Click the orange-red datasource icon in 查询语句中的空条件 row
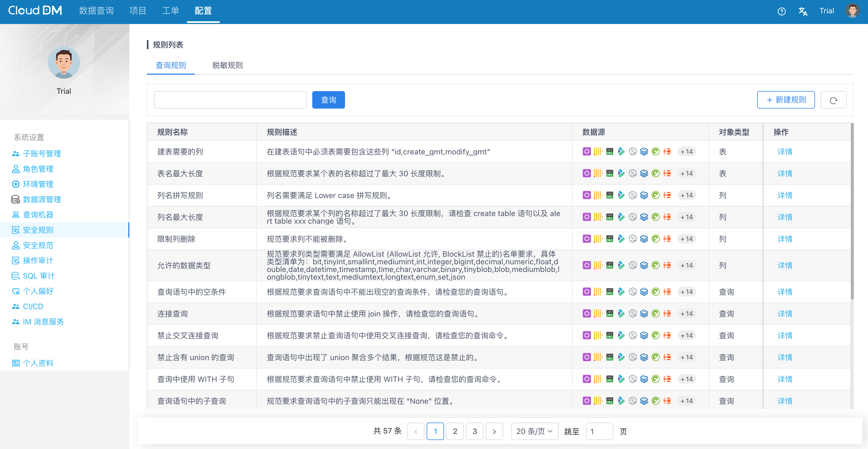Screen dimensions: 868x449 tap(667, 292)
